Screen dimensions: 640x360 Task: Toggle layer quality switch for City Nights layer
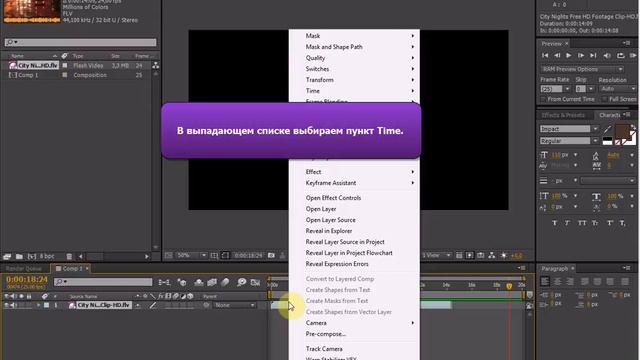153,305
